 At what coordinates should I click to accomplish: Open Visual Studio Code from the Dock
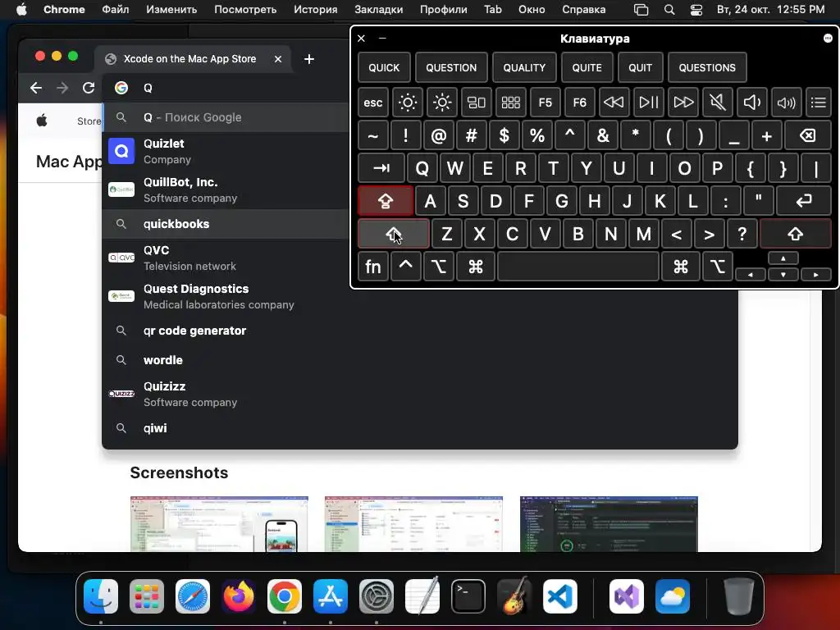pyautogui.click(x=559, y=596)
